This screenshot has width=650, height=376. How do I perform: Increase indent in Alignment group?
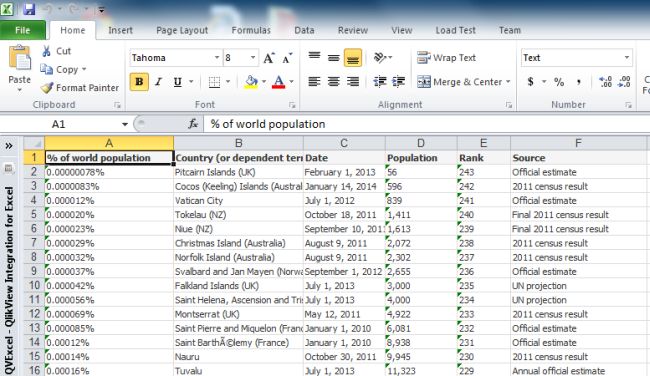point(398,82)
